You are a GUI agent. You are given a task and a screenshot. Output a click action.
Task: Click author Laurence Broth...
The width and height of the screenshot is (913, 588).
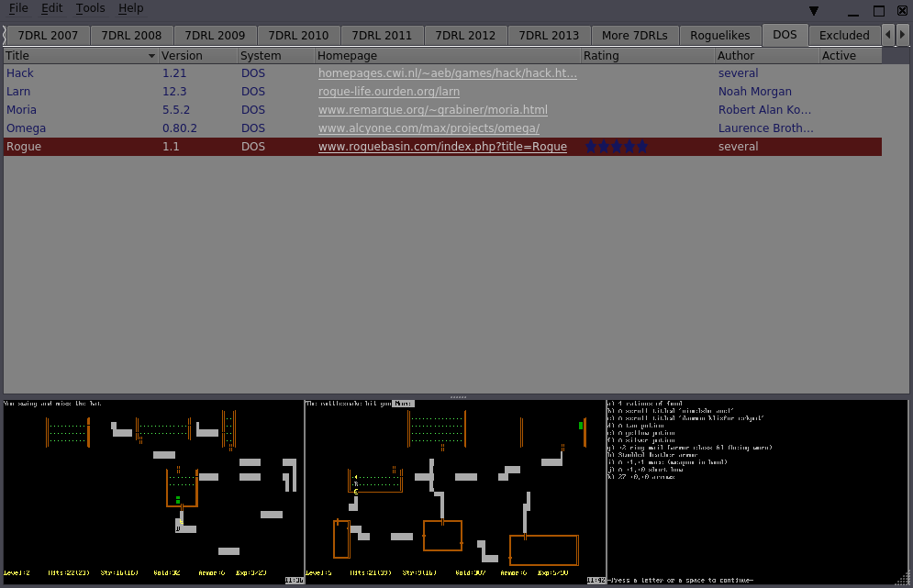(765, 128)
